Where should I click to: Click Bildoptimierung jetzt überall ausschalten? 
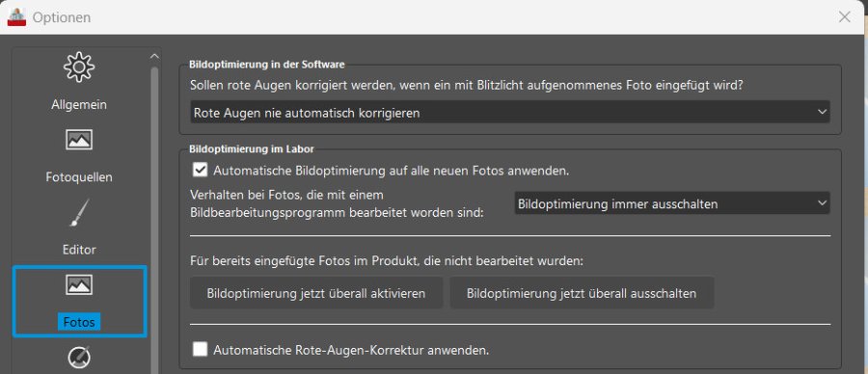tap(582, 293)
